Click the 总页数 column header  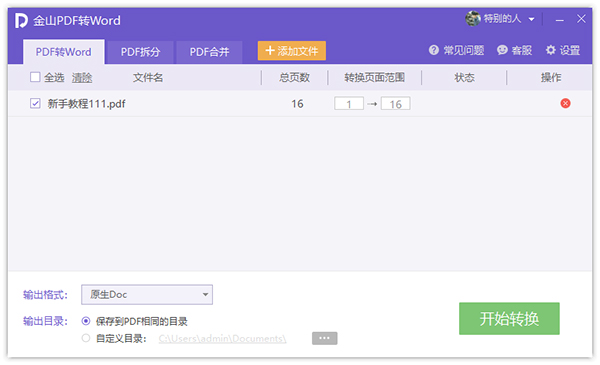pos(294,78)
